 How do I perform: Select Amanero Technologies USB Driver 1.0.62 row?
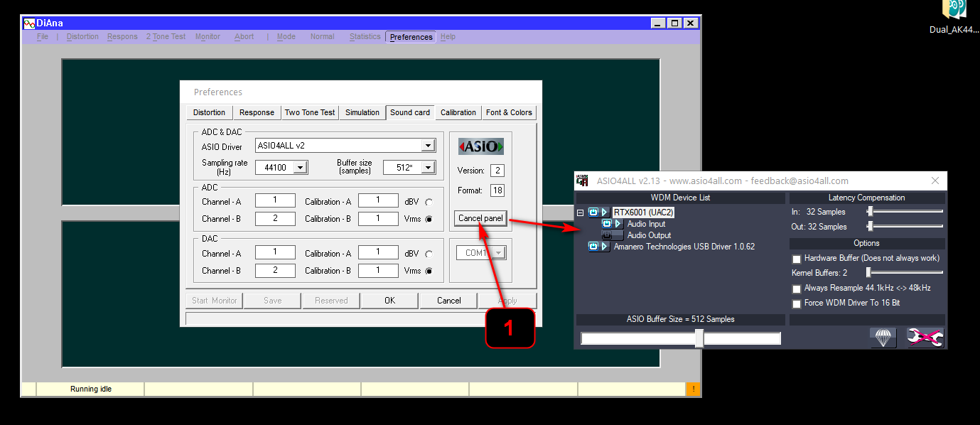click(684, 247)
